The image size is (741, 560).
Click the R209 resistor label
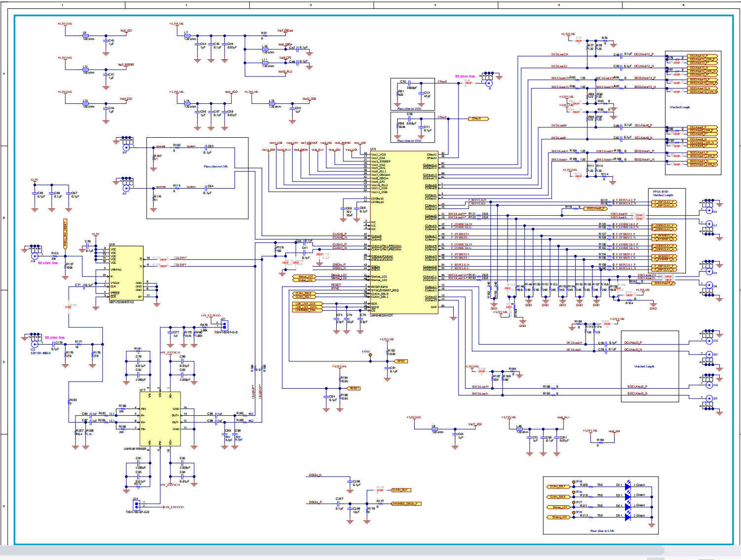click(584, 485)
